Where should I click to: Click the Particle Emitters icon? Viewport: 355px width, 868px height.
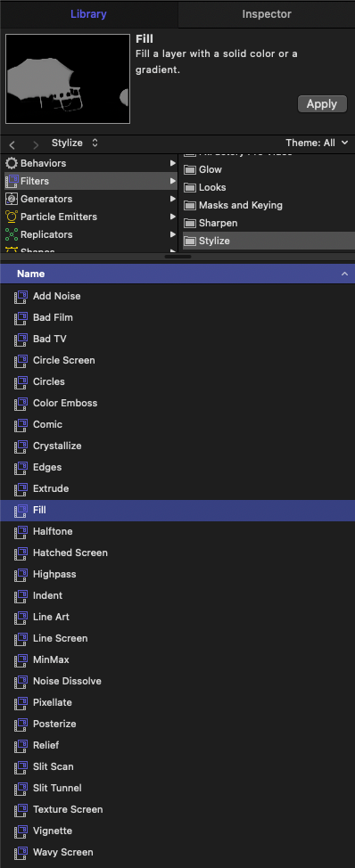(12, 217)
